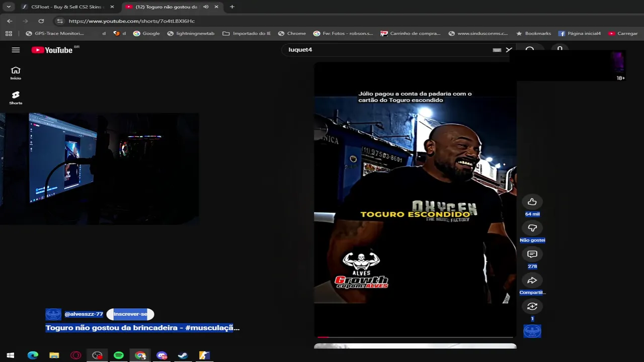The width and height of the screenshot is (644, 362).
Task: Click the Inscrever-se subscribe button
Action: click(x=130, y=314)
